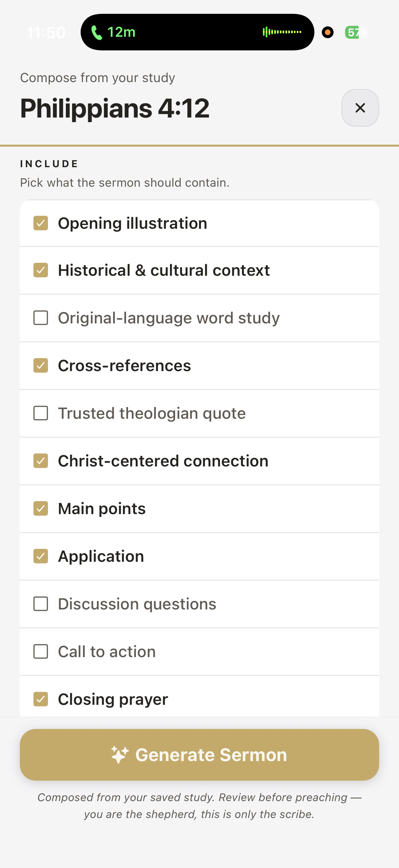Uncheck Christ-centered connection
The height and width of the screenshot is (868, 399).
[x=41, y=460]
